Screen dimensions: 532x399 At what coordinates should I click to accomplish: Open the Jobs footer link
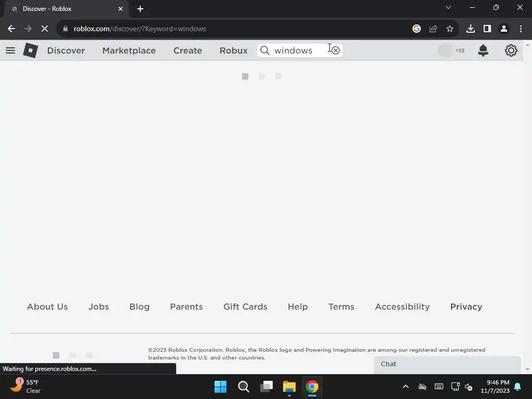[99, 307]
